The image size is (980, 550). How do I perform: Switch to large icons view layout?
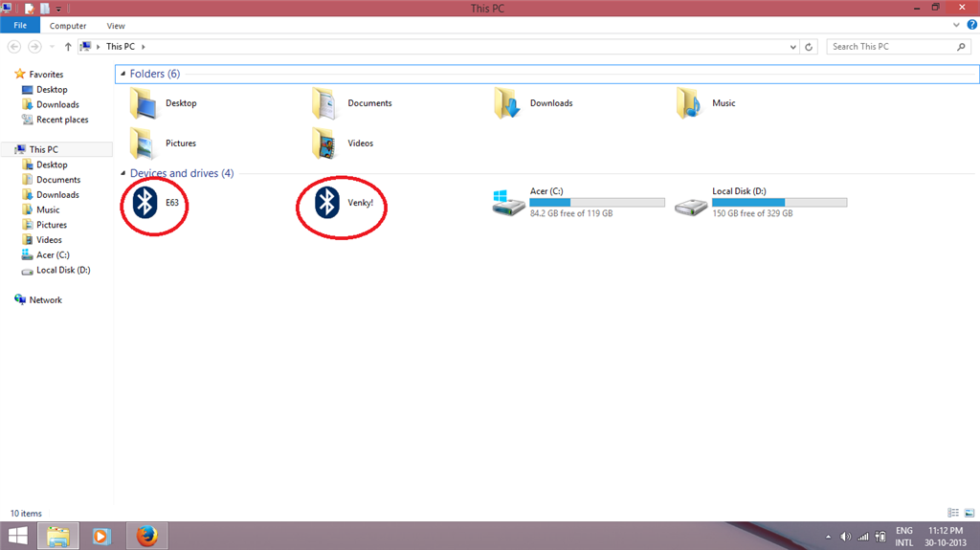point(969,513)
